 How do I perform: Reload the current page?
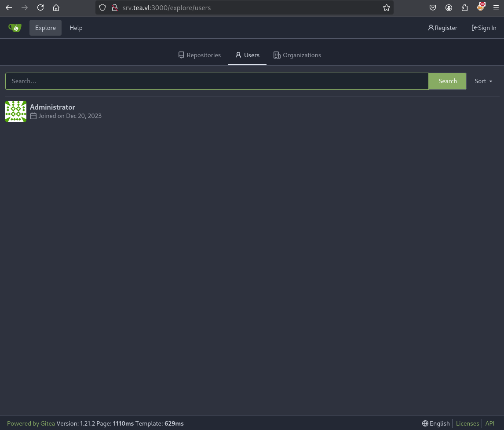click(x=40, y=8)
